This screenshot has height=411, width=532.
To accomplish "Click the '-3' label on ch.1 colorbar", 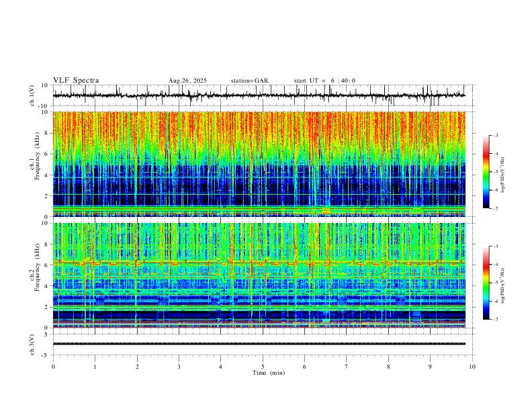I will (x=496, y=135).
